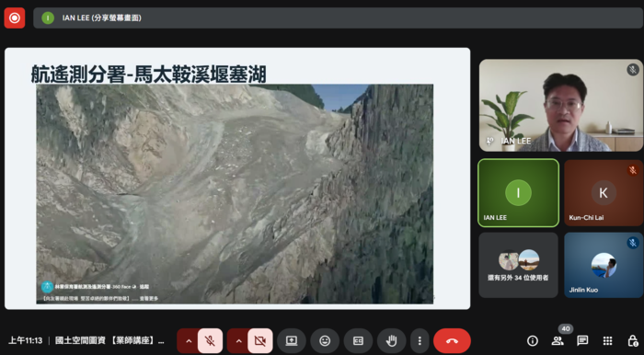Raise your hand
Screen dimensions: 644x355
click(391, 340)
